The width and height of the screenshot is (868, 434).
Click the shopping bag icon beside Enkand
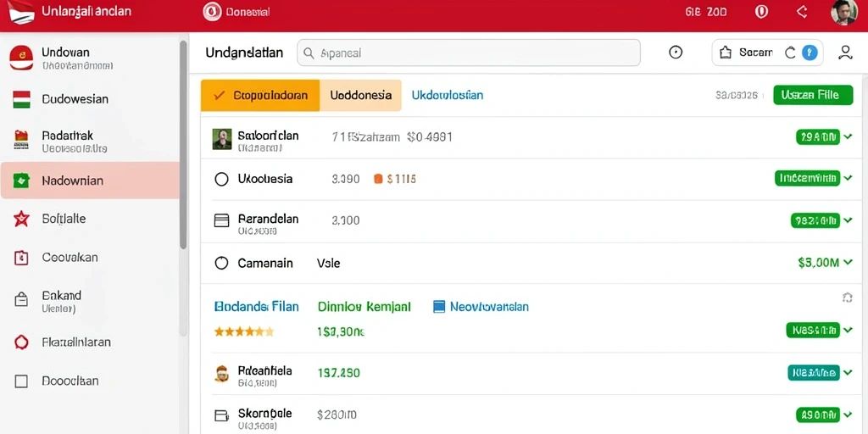click(x=21, y=299)
